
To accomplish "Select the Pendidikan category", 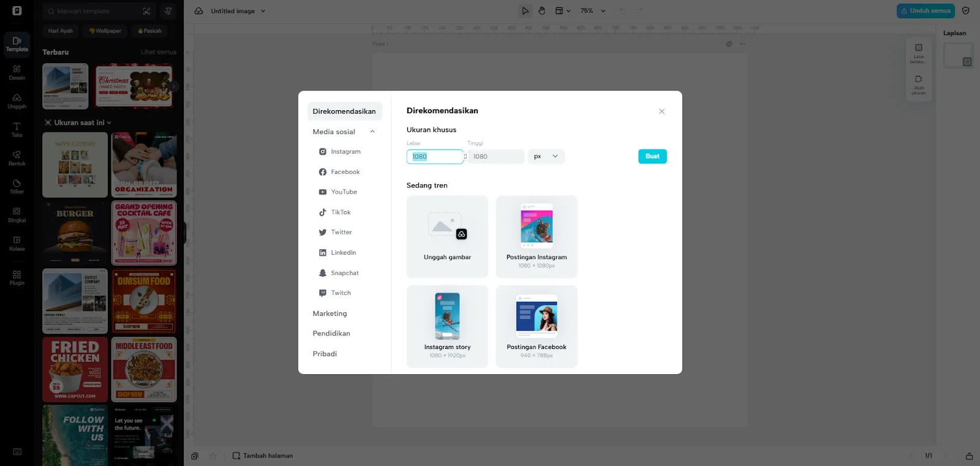I will click(x=331, y=334).
